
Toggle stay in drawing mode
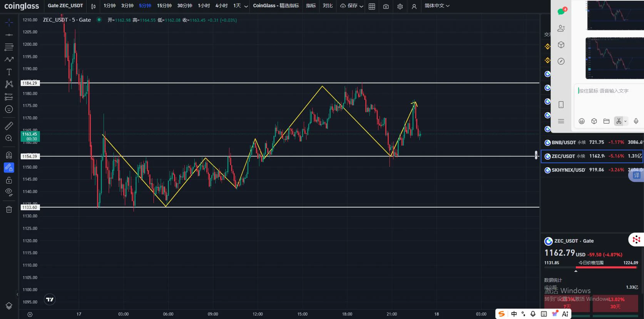[x=9, y=168]
